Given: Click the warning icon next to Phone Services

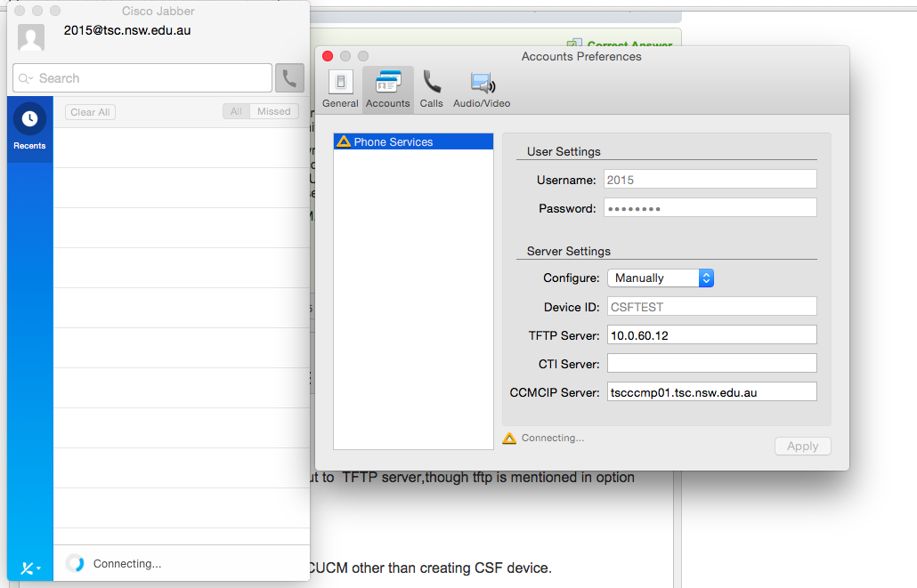Looking at the screenshot, I should (344, 141).
